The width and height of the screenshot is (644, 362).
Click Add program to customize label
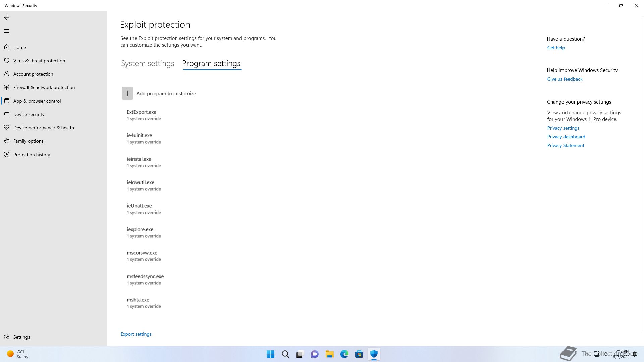tap(166, 94)
